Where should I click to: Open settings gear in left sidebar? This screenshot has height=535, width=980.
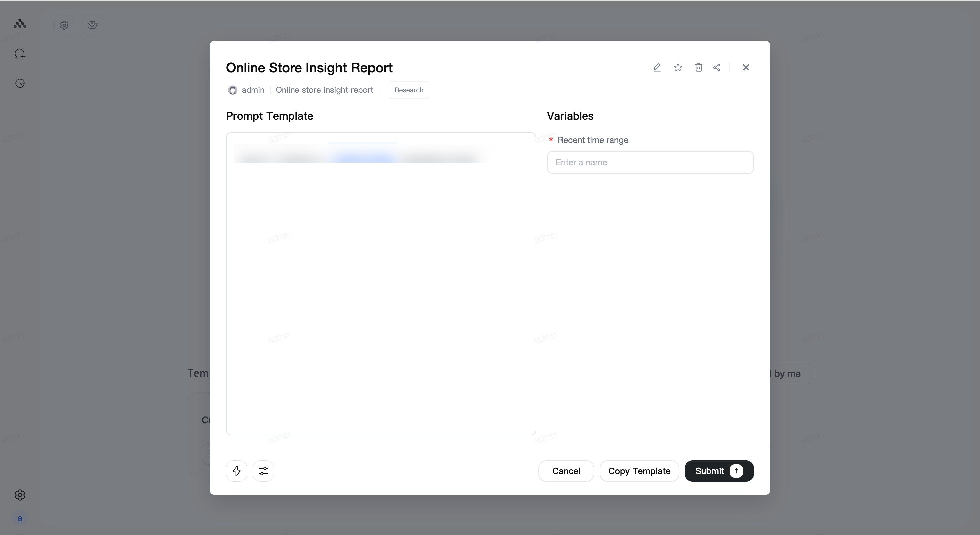tap(20, 495)
